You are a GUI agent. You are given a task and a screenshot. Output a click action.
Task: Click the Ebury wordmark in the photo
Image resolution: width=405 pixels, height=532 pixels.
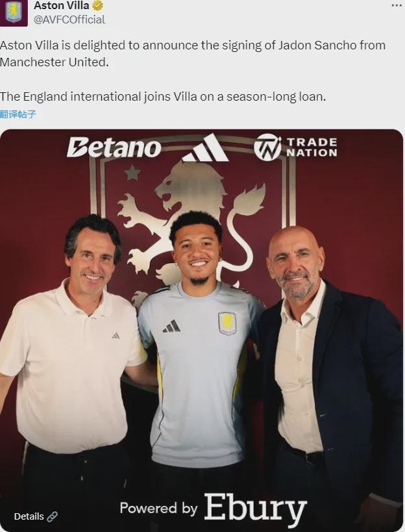pyautogui.click(x=255, y=509)
